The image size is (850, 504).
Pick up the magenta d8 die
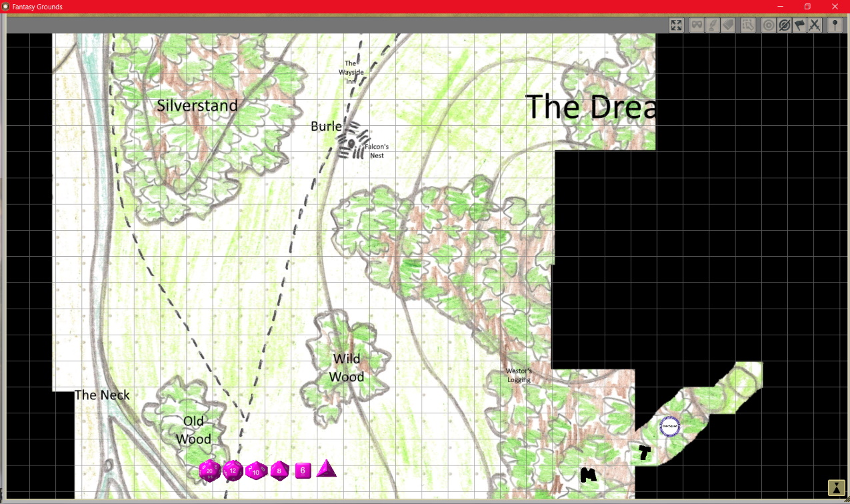coord(280,471)
